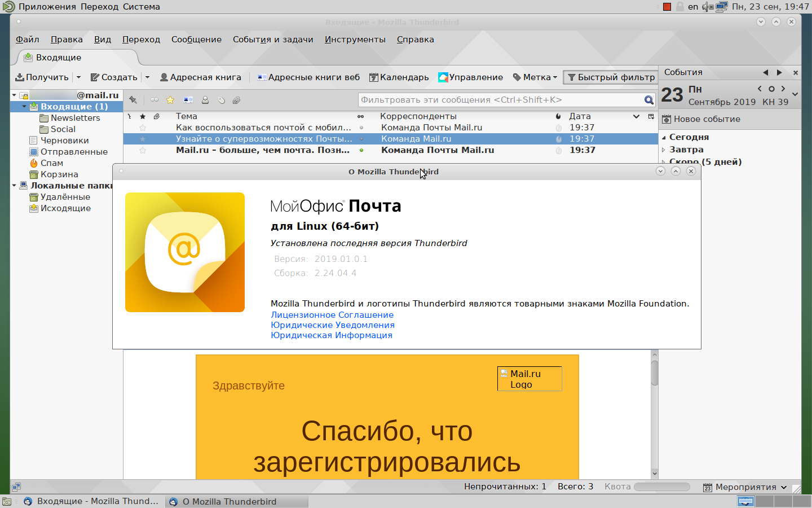
Task: Open the Мероприятия dropdown in status bar
Action: pos(745,487)
